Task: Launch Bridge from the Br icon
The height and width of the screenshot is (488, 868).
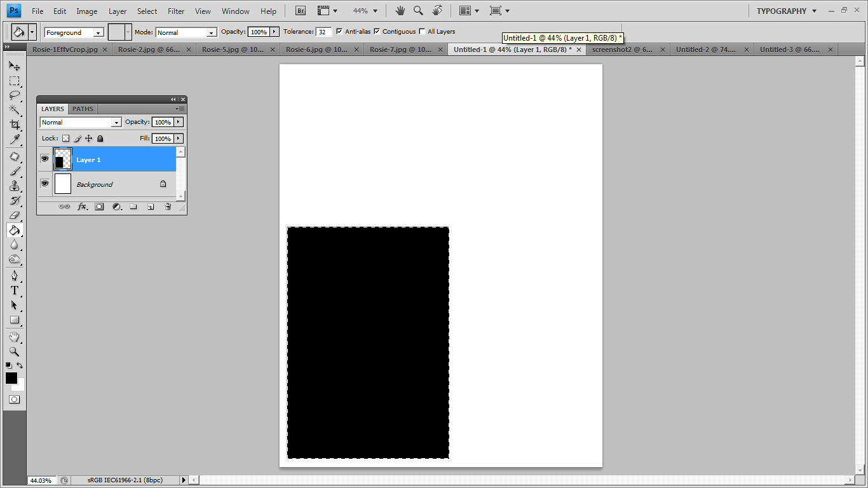Action: (x=301, y=11)
